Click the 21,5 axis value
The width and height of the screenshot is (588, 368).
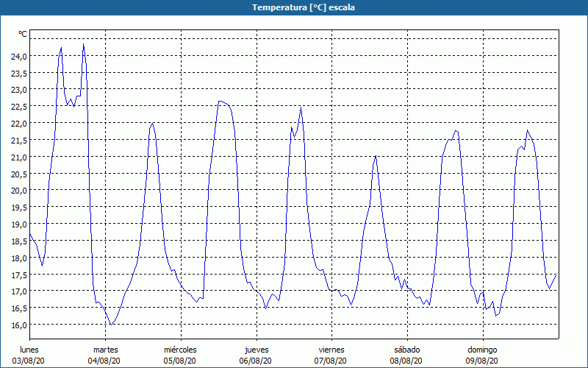[x=19, y=141]
